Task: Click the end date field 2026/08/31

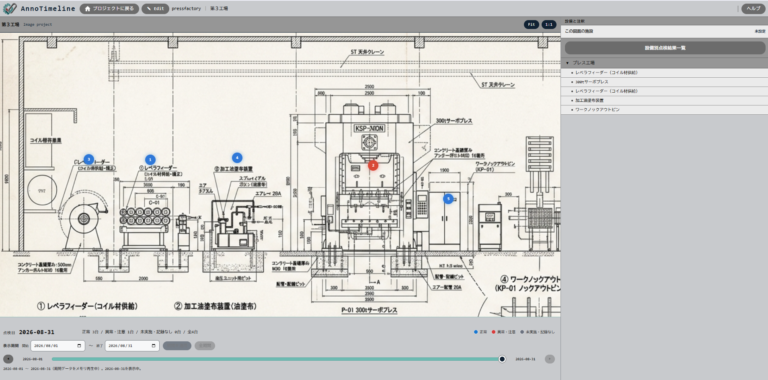Action: [132, 346]
